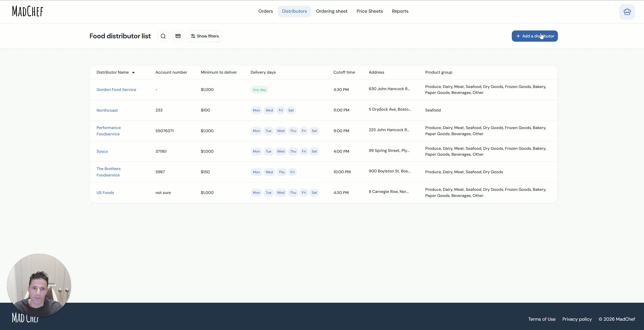Click Show filters button
The width and height of the screenshot is (644, 330).
tap(205, 36)
